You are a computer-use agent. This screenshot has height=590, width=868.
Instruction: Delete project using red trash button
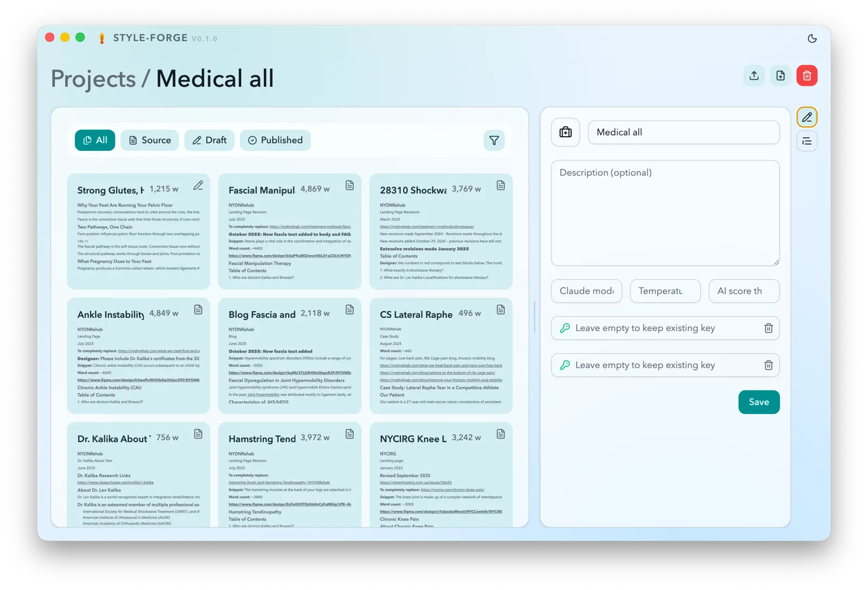click(x=807, y=75)
